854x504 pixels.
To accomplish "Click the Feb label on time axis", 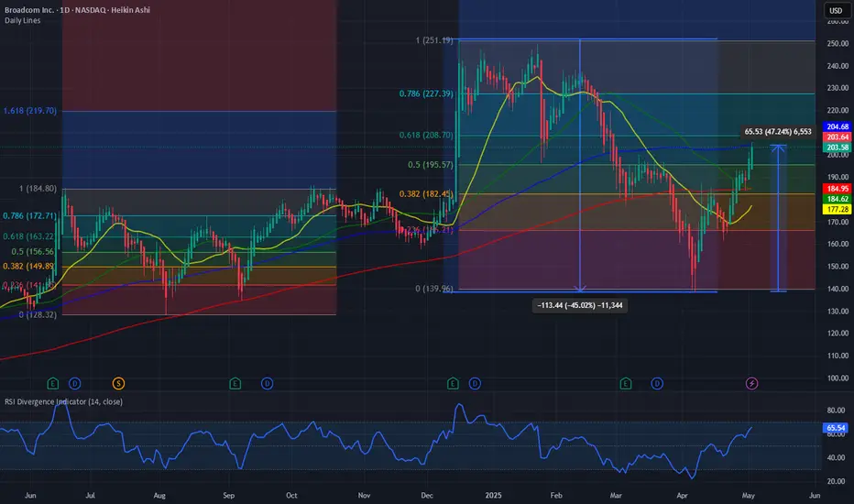I will point(555,495).
